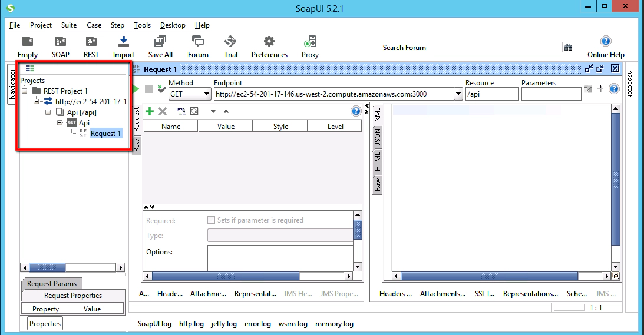Click the left-right split pane arrows
This screenshot has height=335, width=644.
click(367, 110)
